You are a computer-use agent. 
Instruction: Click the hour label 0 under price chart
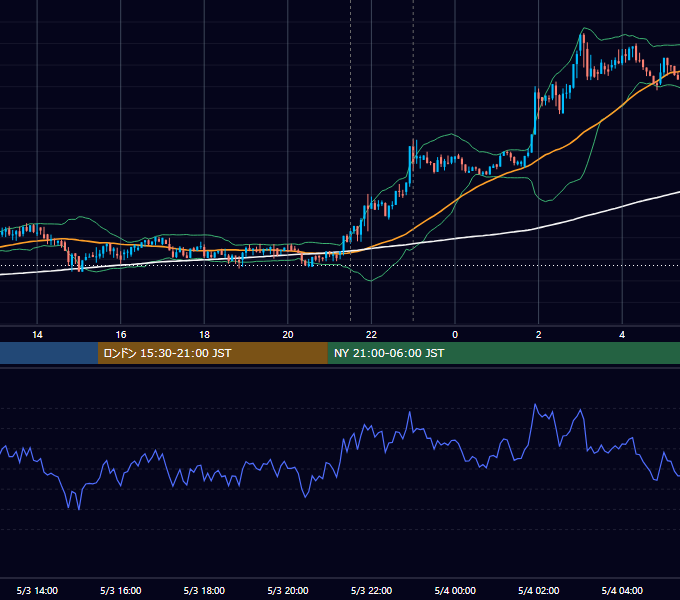[455, 335]
